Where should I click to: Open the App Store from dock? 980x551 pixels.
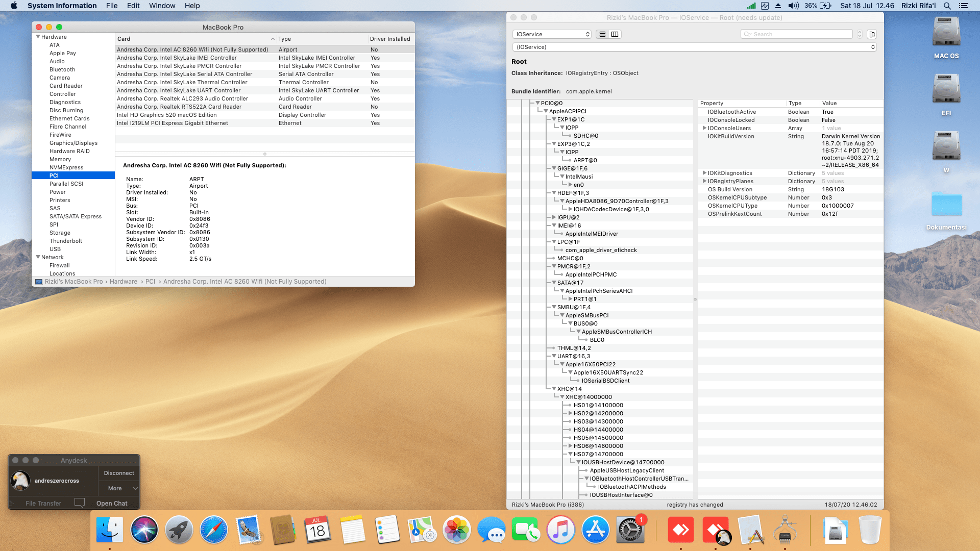click(x=595, y=530)
